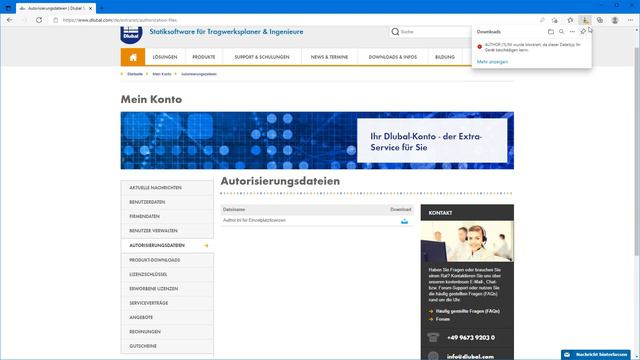Reload the page with the refresh icon

click(39, 20)
